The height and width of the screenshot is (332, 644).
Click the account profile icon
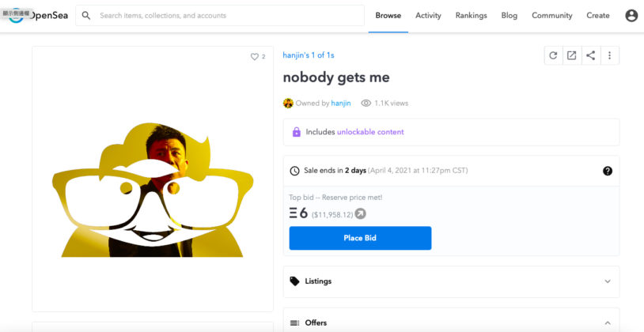631,16
